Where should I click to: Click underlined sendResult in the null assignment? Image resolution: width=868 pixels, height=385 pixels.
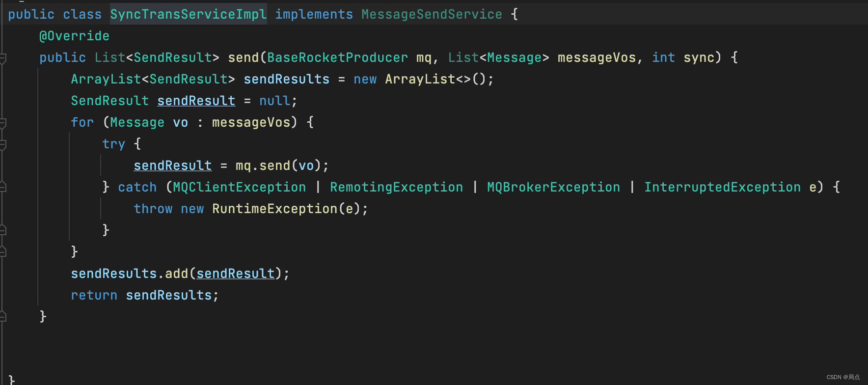coord(196,101)
